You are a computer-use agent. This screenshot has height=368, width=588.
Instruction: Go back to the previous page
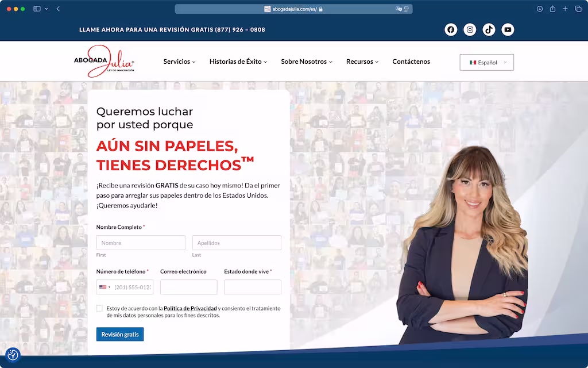58,9
